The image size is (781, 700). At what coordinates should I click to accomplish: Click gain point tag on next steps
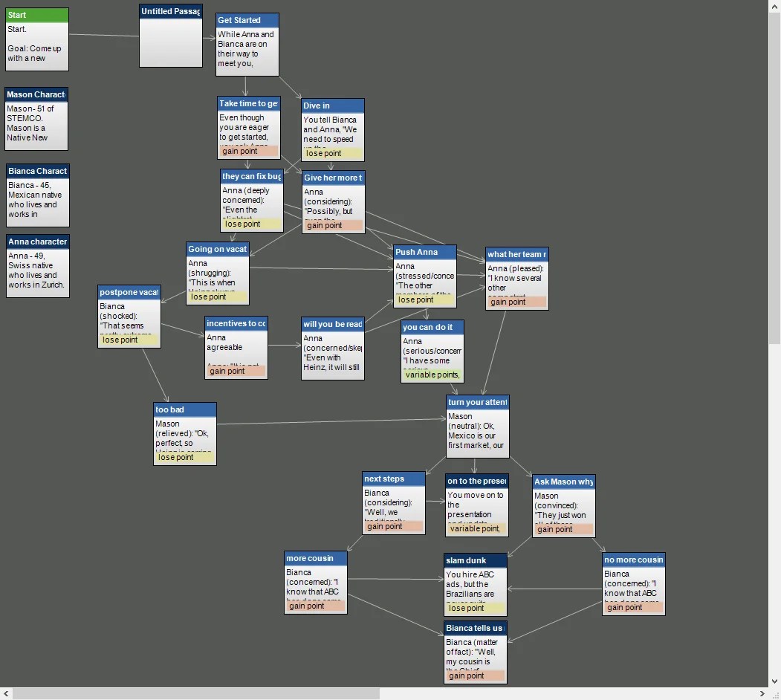click(394, 526)
